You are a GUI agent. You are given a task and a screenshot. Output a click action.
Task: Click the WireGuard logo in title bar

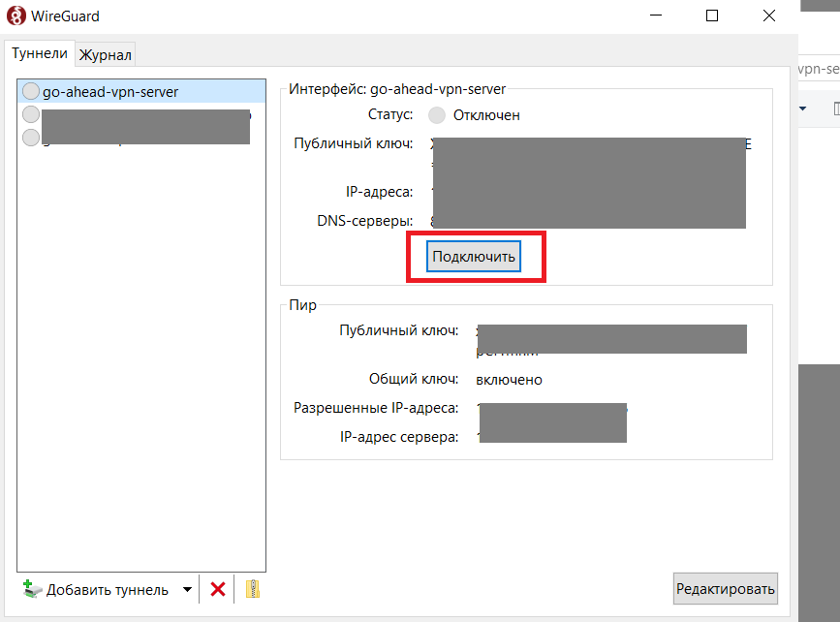point(16,16)
